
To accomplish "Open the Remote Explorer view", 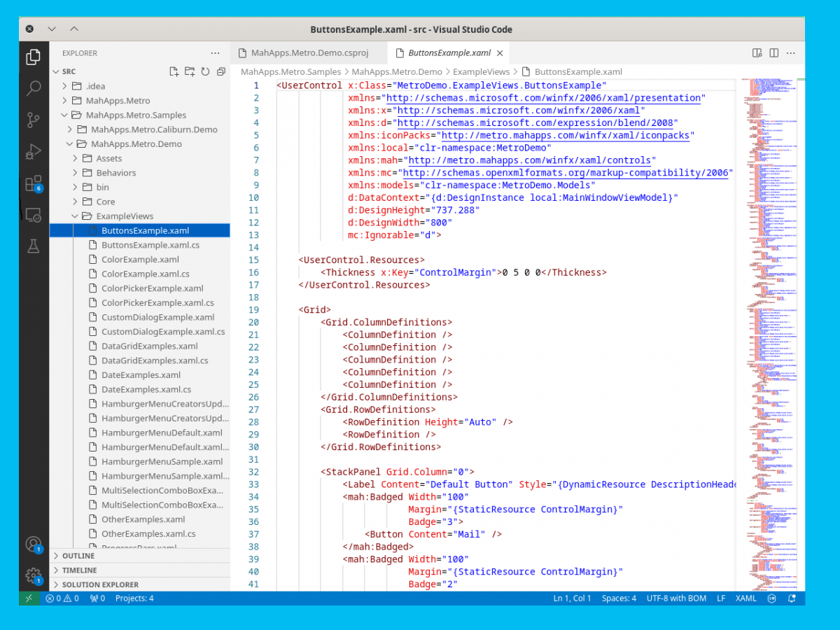I will (33, 215).
